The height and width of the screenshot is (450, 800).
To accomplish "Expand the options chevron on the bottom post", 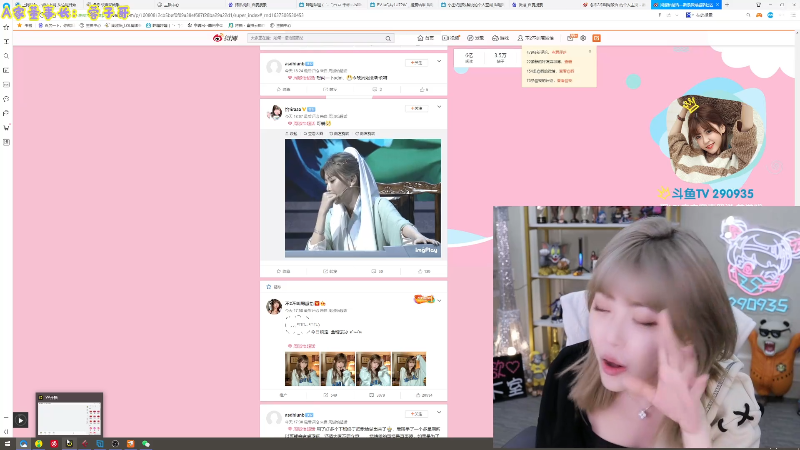I will pyautogui.click(x=439, y=412).
